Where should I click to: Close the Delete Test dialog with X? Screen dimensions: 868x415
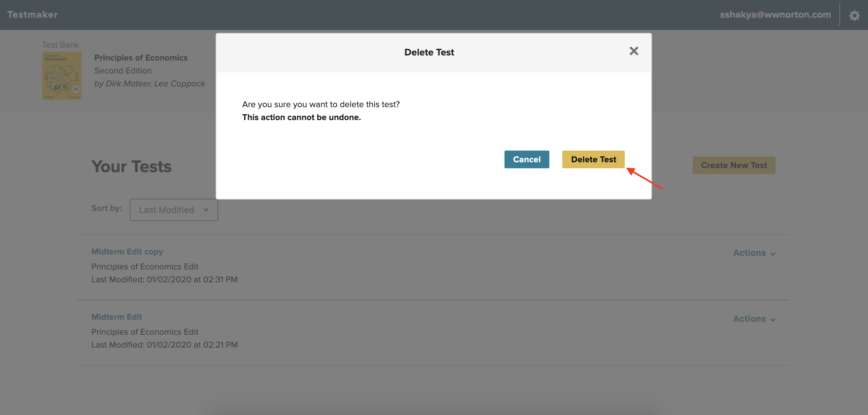pyautogui.click(x=633, y=51)
